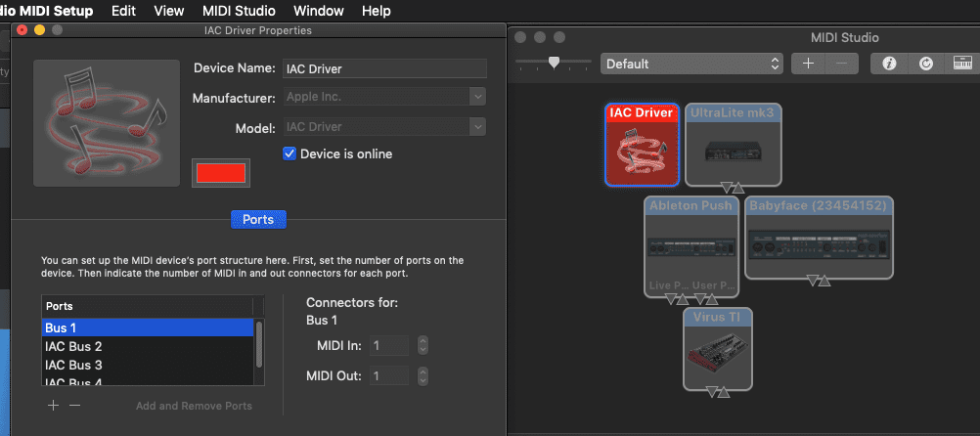The image size is (980, 436).
Task: Click the icon size slider in MIDI Studio
Action: 554,63
